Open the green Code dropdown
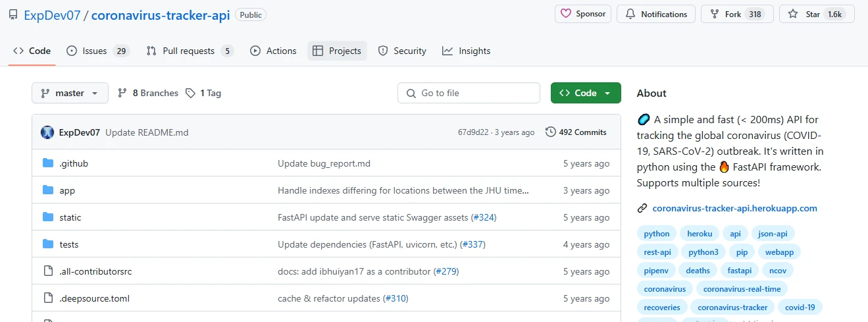This screenshot has width=868, height=322. coord(586,93)
